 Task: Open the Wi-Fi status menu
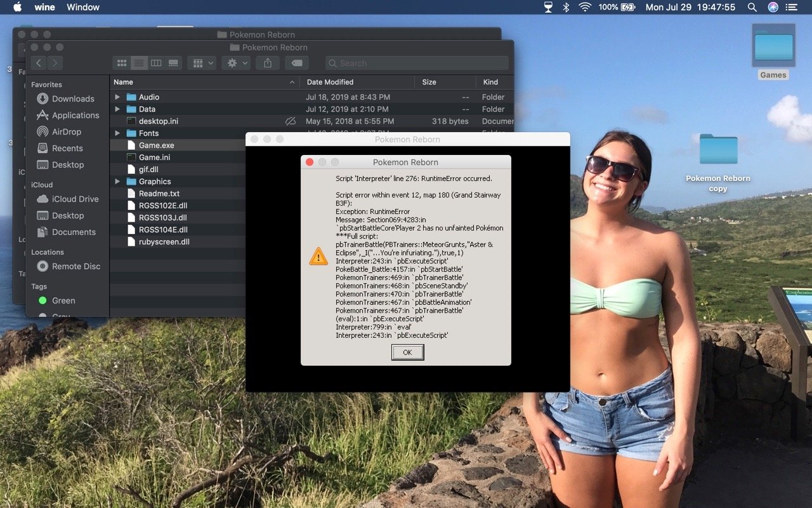[584, 7]
